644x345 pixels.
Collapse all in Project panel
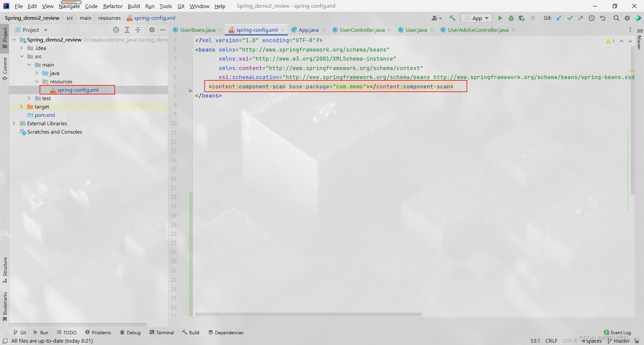coord(138,30)
